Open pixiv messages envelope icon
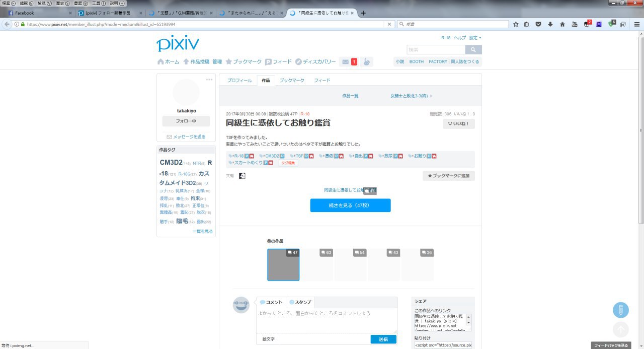 point(345,62)
